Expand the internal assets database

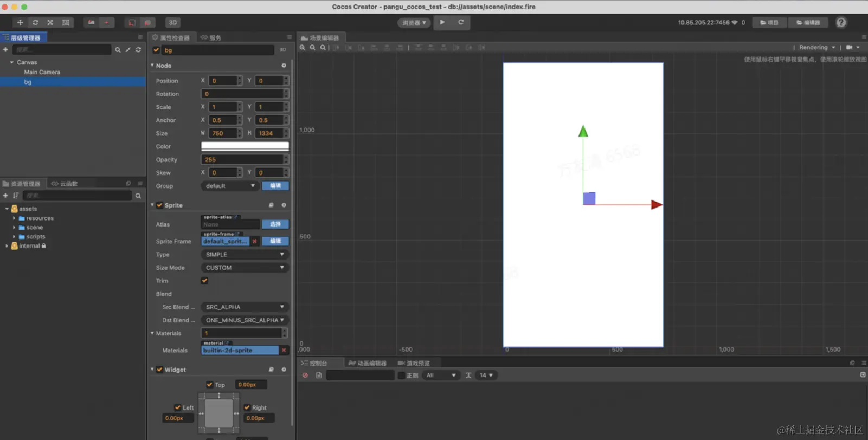click(x=7, y=246)
